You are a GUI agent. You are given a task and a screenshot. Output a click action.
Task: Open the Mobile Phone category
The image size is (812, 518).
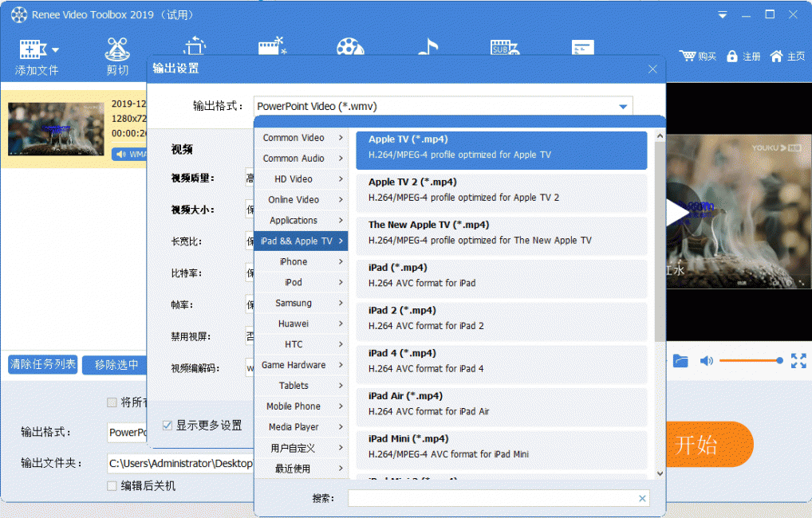click(x=301, y=406)
